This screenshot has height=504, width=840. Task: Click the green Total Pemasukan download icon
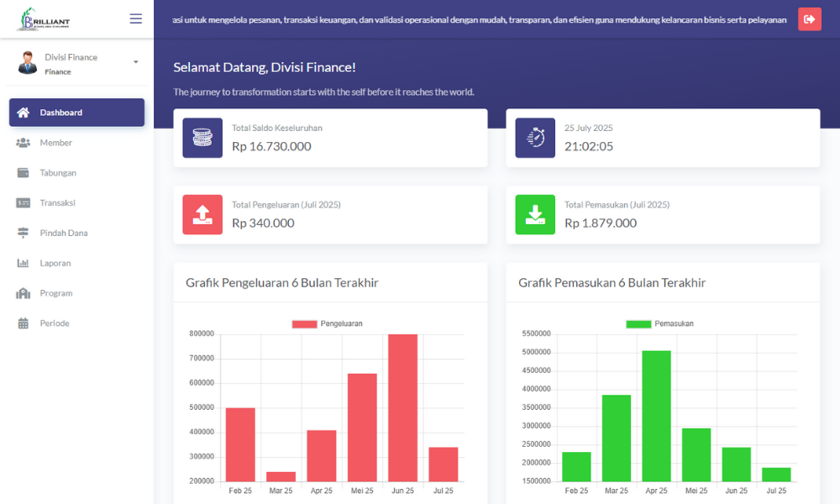(535, 215)
